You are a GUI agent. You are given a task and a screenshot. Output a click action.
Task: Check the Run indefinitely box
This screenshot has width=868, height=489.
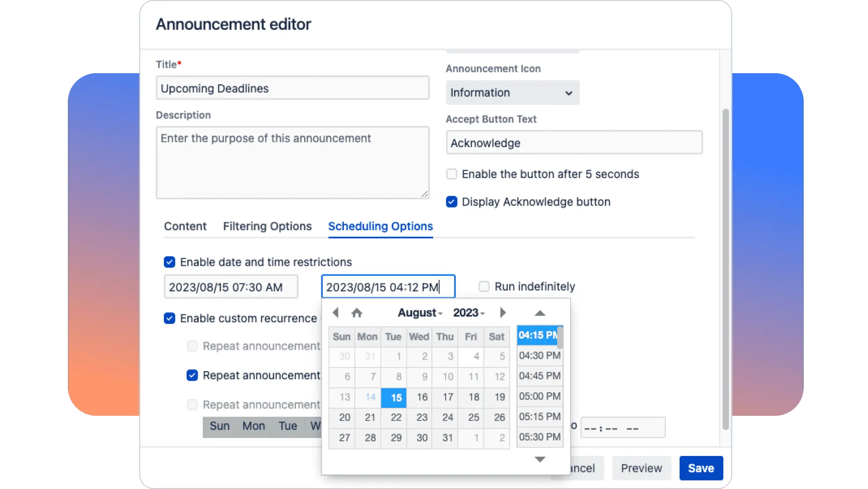click(484, 286)
